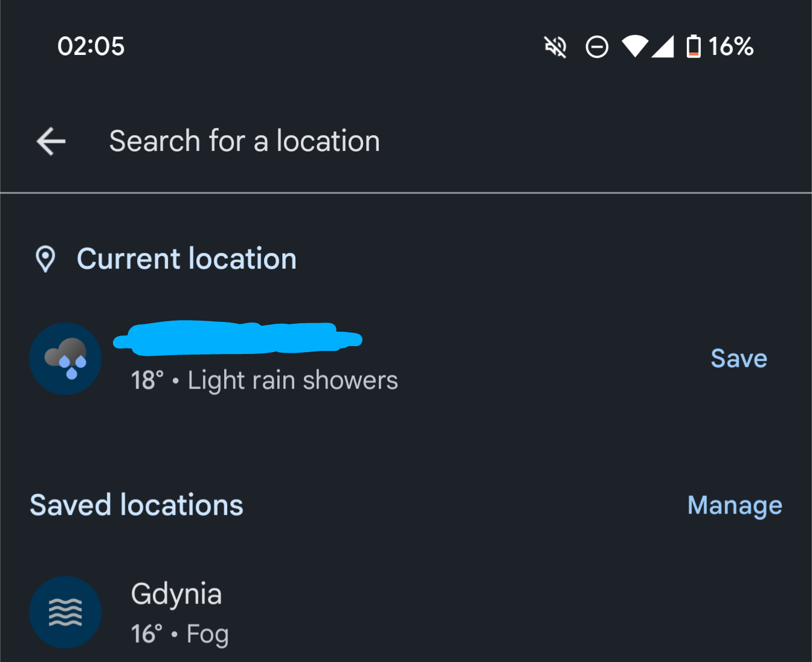
Task: Select the 18° Light rain showers entry
Action: 264,381
